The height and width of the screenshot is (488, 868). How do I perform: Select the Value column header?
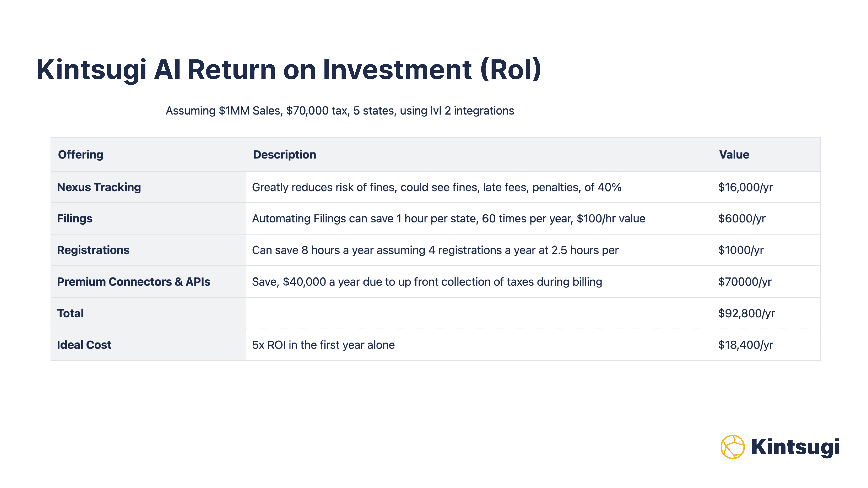pyautogui.click(x=734, y=155)
